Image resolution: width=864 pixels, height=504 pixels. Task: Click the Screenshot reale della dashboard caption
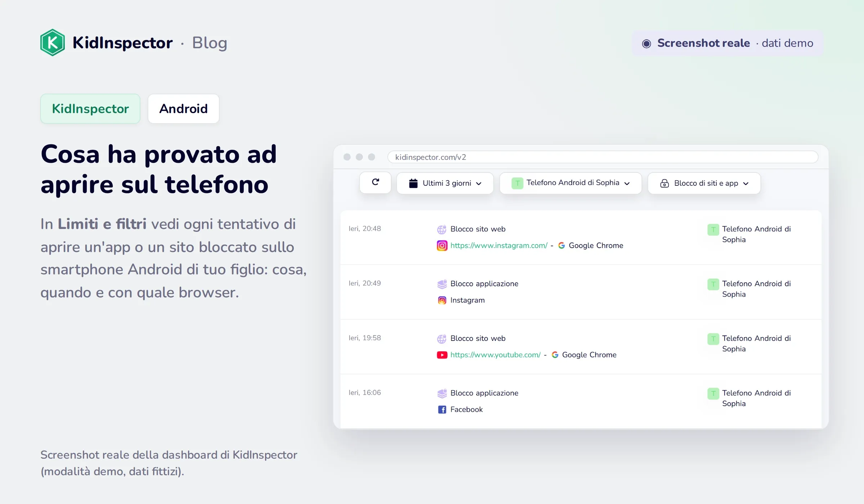[169, 463]
